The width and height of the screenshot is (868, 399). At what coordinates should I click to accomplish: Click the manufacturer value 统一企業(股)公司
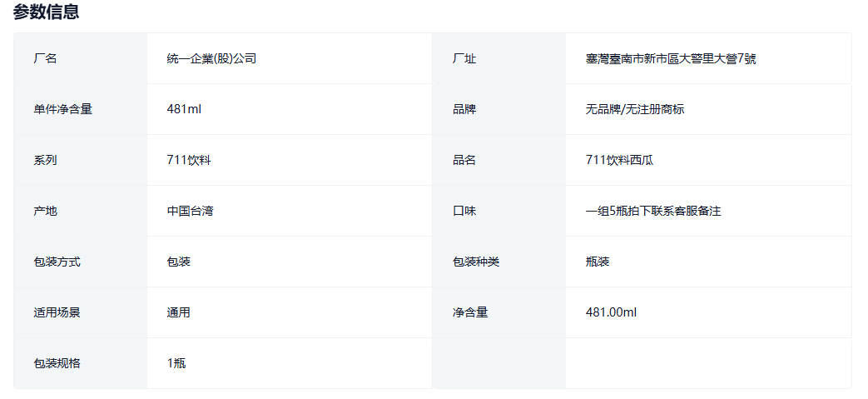(211, 58)
